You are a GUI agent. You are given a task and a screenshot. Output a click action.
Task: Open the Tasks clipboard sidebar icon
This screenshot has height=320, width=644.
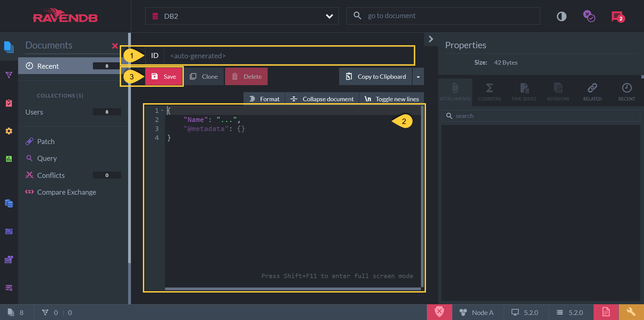coord(9,103)
